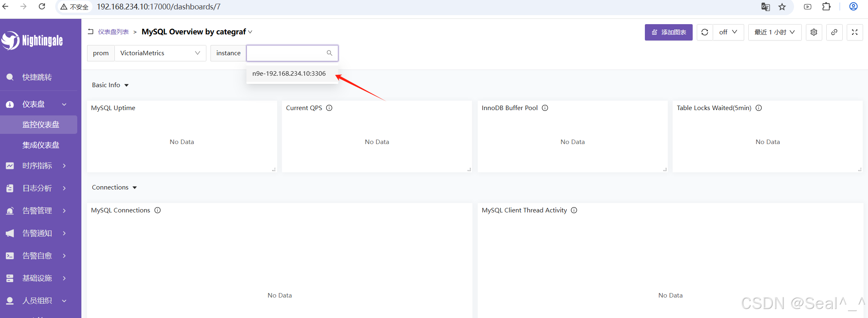Viewport: 868px width, 318px height.
Task: Show info for InnoDB Buffer Pool panel
Action: click(545, 108)
